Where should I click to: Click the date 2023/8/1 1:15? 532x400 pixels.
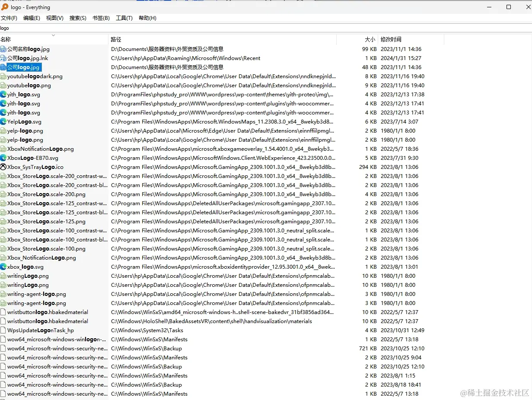pos(398,376)
